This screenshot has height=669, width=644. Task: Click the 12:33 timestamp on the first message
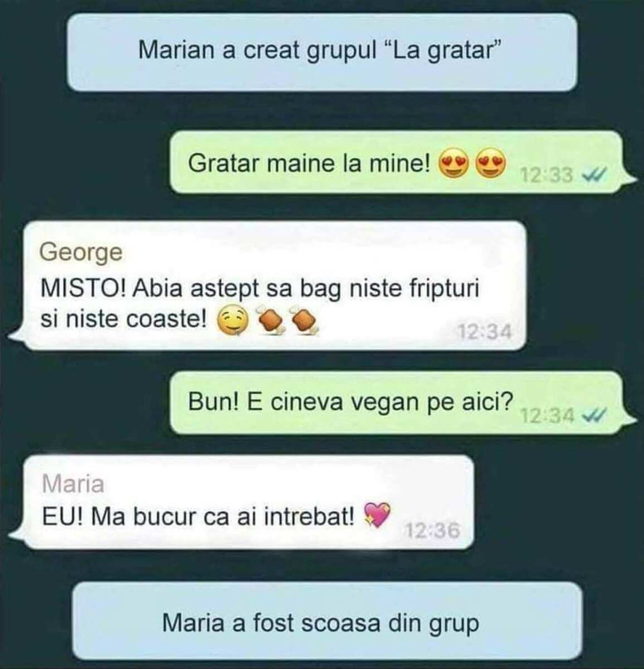pyautogui.click(x=546, y=176)
